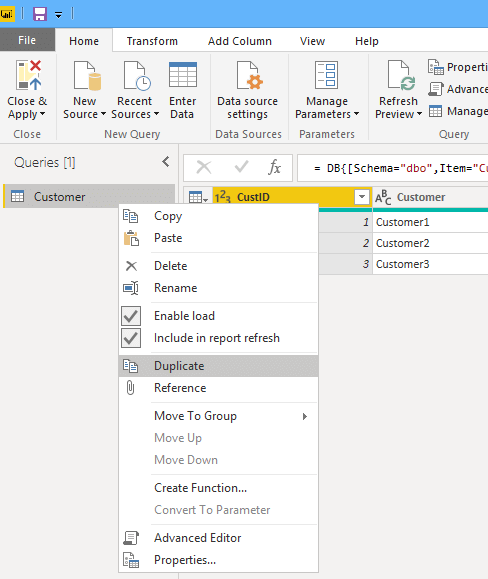Image resolution: width=488 pixels, height=579 pixels.
Task: Expand the Manage Parameters dropdown arrow
Action: 357,114
